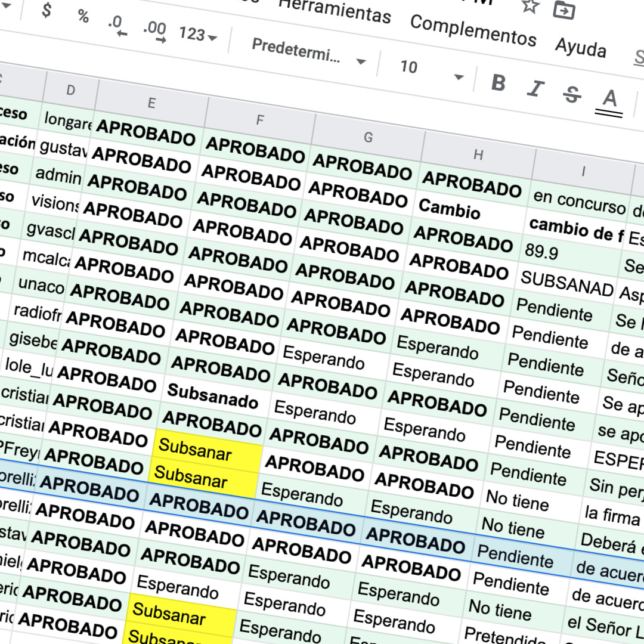The image size is (644, 644).
Task: Decrease decimal places (.0 icon)
Action: [116, 26]
